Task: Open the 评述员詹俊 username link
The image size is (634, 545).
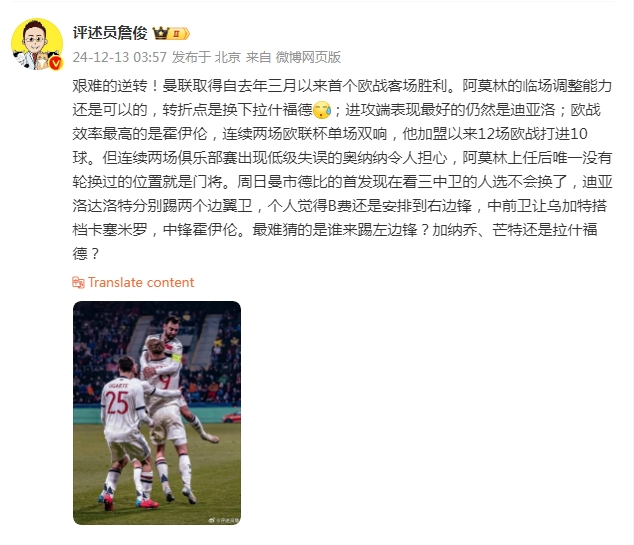Action: point(110,33)
